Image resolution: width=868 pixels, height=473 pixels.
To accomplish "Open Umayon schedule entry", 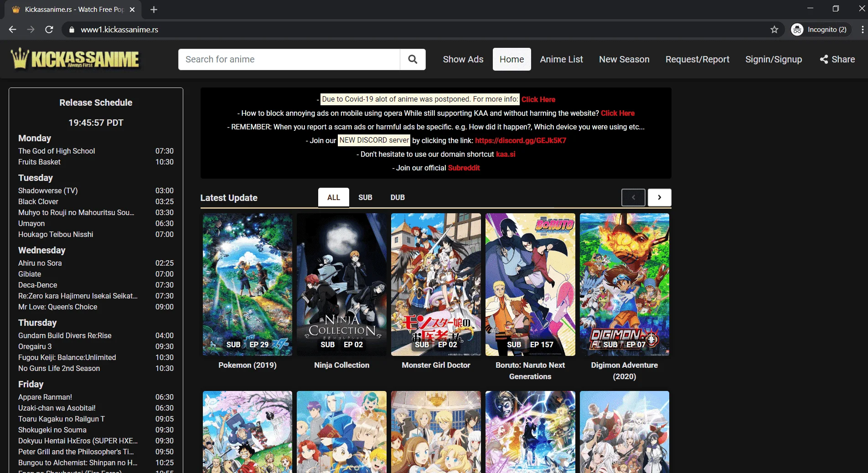I will (x=31, y=223).
